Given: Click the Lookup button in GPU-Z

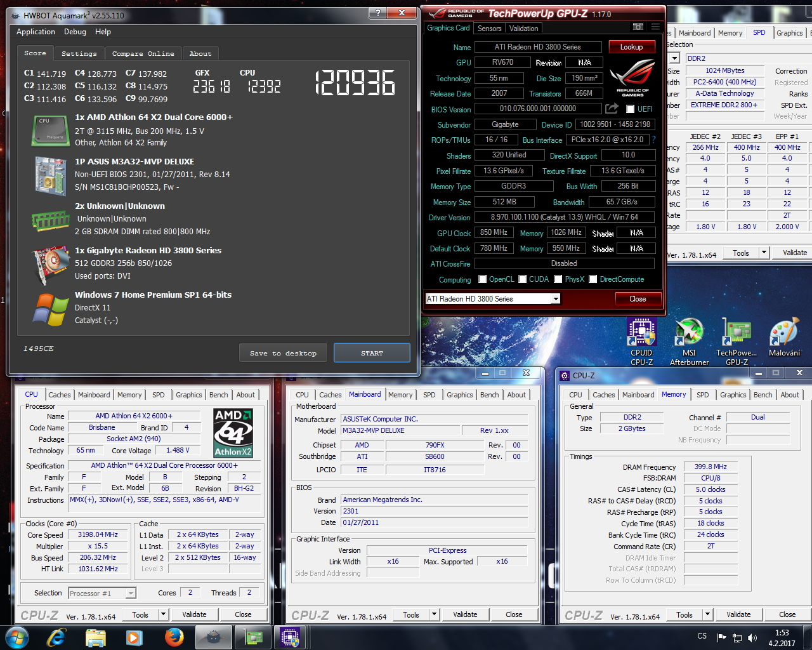Looking at the screenshot, I should pos(631,47).
